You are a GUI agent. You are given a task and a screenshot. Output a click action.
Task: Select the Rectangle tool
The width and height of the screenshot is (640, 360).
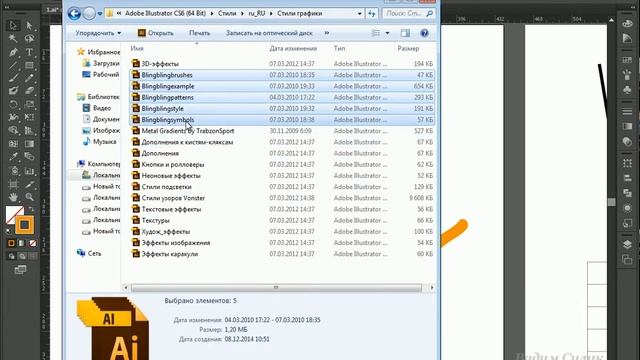click(x=29, y=65)
